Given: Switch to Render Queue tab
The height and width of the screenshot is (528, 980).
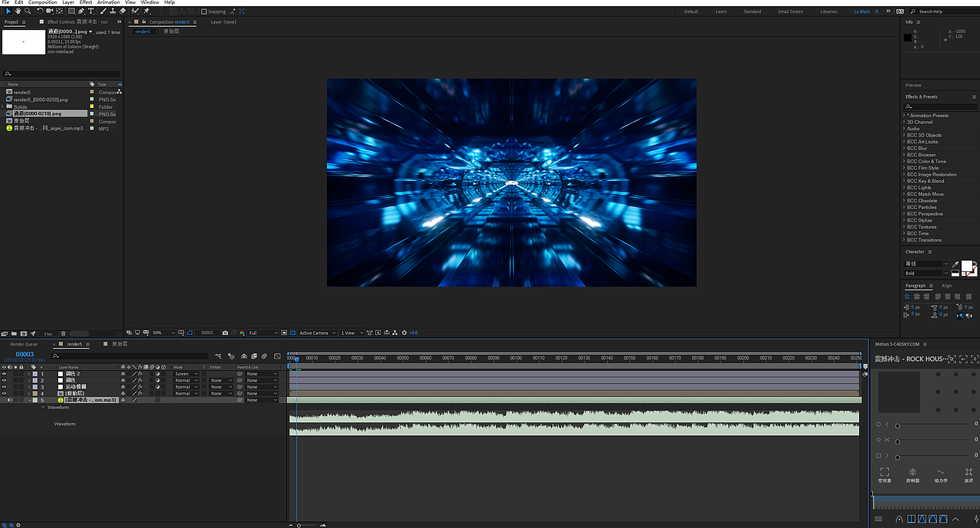Looking at the screenshot, I should [x=23, y=344].
